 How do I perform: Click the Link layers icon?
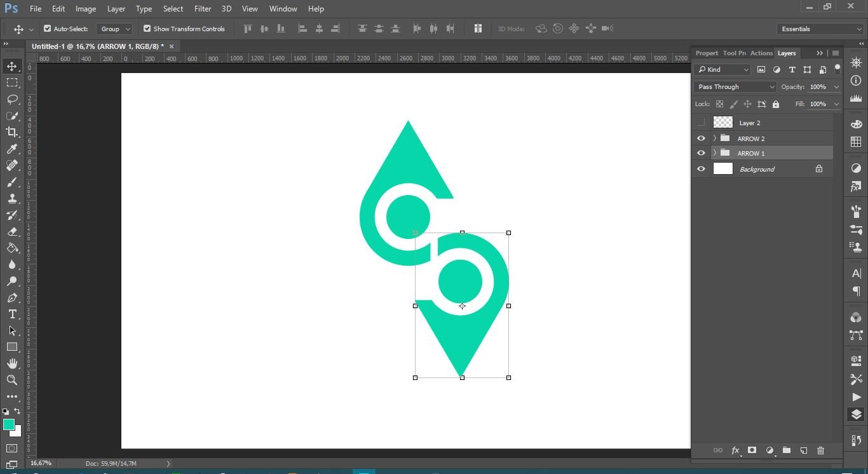pyautogui.click(x=718, y=450)
